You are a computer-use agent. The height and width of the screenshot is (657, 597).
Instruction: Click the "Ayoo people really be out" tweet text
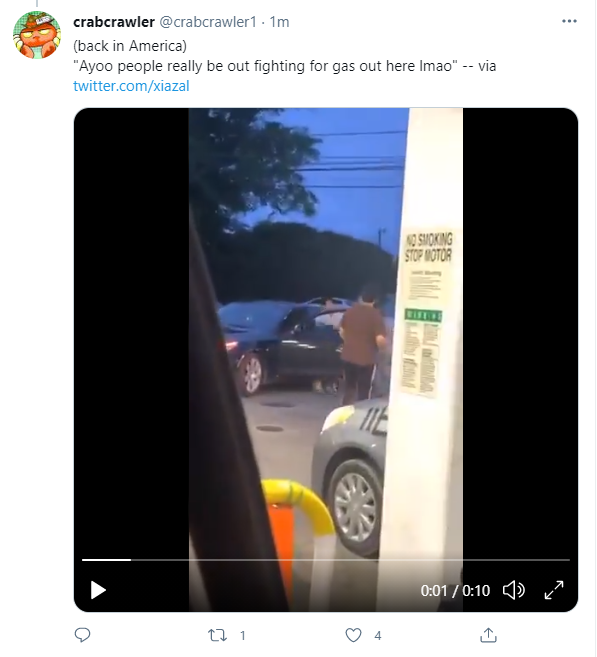click(284, 66)
